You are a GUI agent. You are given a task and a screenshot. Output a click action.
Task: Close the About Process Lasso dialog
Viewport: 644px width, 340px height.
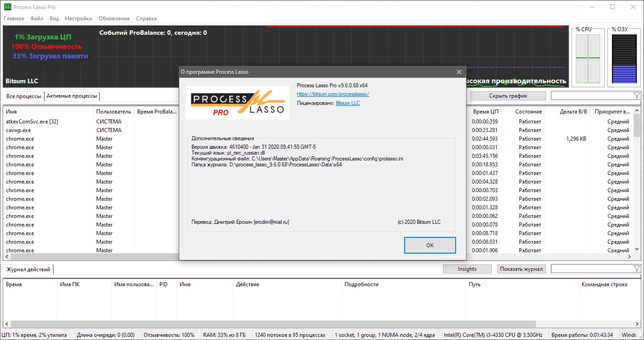point(459,72)
